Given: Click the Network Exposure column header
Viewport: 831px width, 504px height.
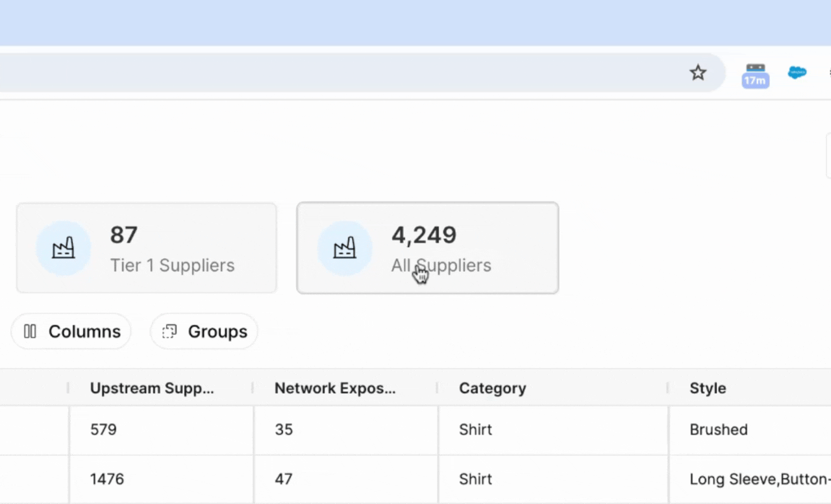Looking at the screenshot, I should coord(335,388).
